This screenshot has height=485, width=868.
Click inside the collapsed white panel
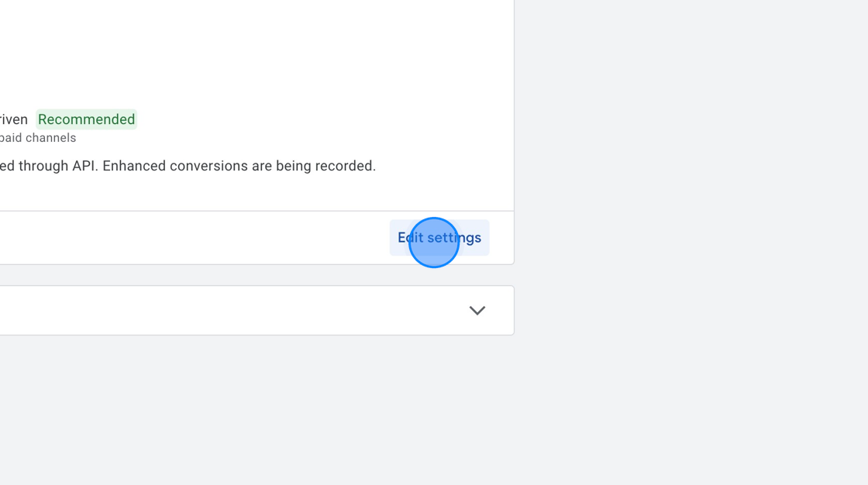(232, 310)
